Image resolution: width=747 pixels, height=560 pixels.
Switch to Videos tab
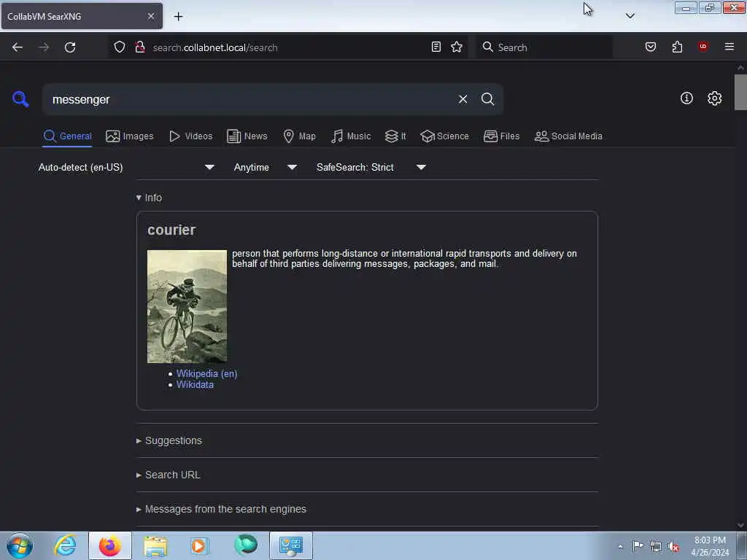pos(190,136)
